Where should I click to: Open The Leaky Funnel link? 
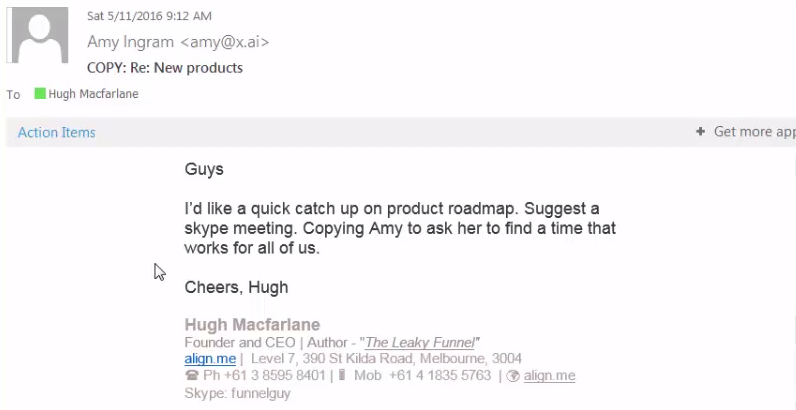click(422, 342)
